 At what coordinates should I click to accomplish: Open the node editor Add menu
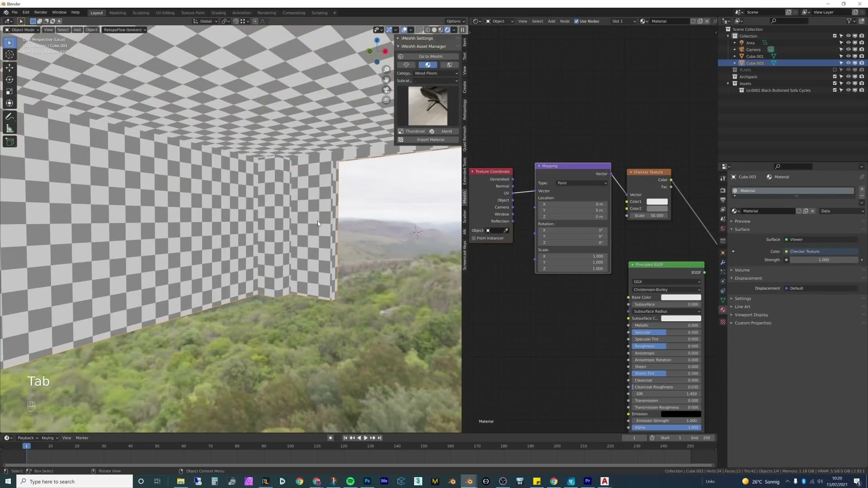(552, 21)
